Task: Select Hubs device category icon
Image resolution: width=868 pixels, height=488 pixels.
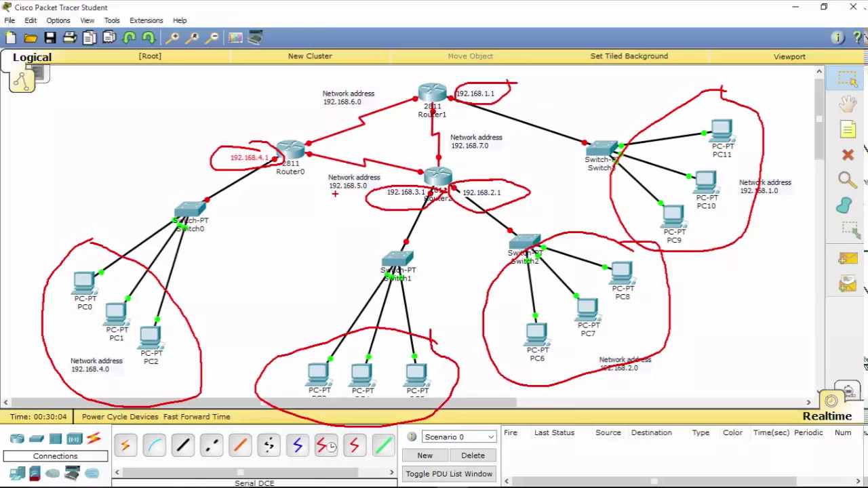Action: (x=56, y=439)
